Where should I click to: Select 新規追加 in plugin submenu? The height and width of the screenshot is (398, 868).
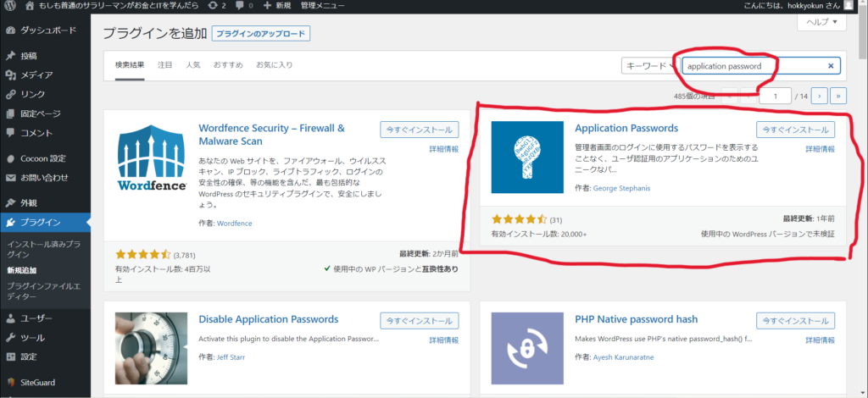point(22,270)
